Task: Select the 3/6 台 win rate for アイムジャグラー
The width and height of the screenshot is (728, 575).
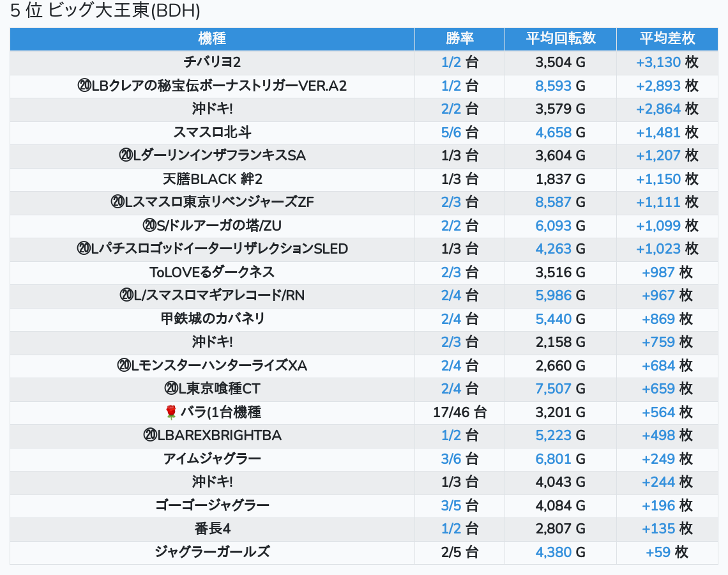Action: click(460, 459)
